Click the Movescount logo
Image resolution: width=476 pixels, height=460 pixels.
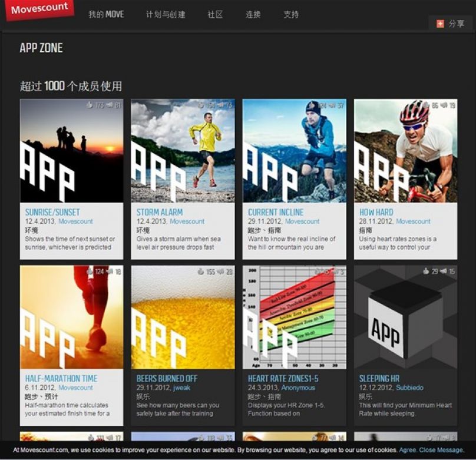pyautogui.click(x=39, y=10)
